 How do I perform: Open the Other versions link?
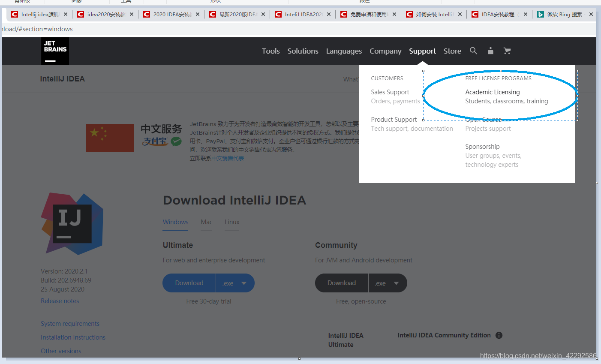(x=61, y=351)
